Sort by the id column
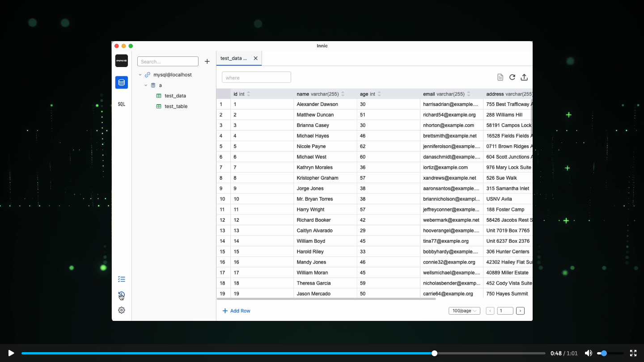 (x=249, y=94)
